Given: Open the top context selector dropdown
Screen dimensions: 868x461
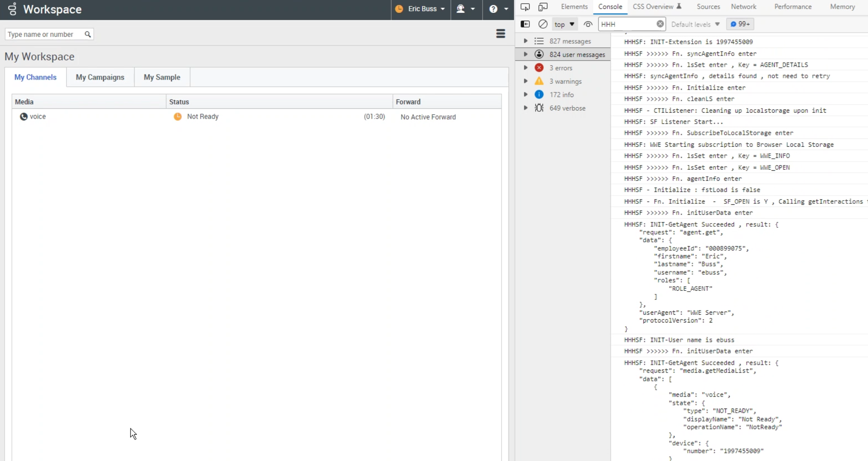Looking at the screenshot, I should click(x=564, y=24).
